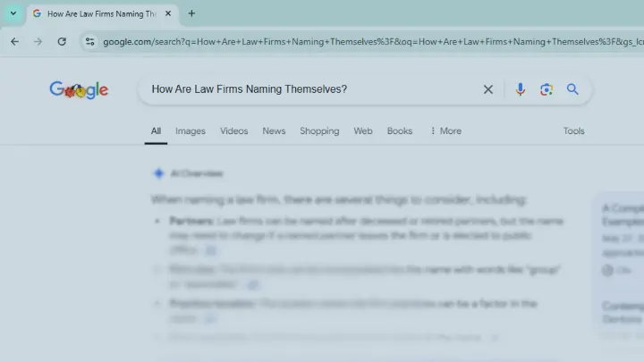Open search Tools options
The width and height of the screenshot is (644, 362).
(573, 130)
